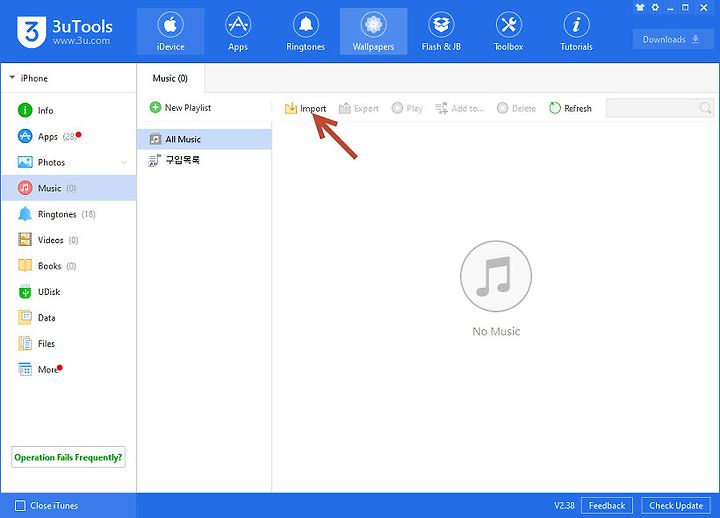Open the www.3u.com website link
720x518 pixels.
coord(81,40)
